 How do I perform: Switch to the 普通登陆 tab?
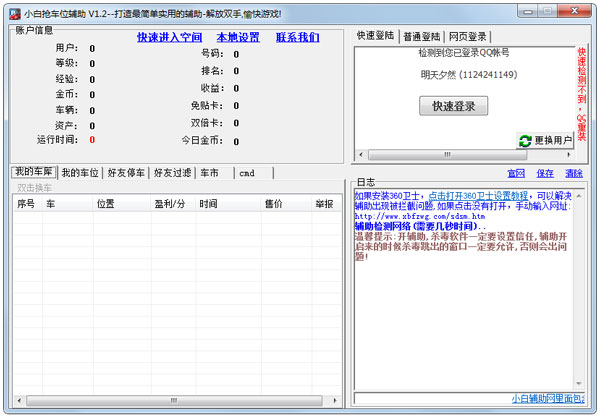(x=424, y=36)
